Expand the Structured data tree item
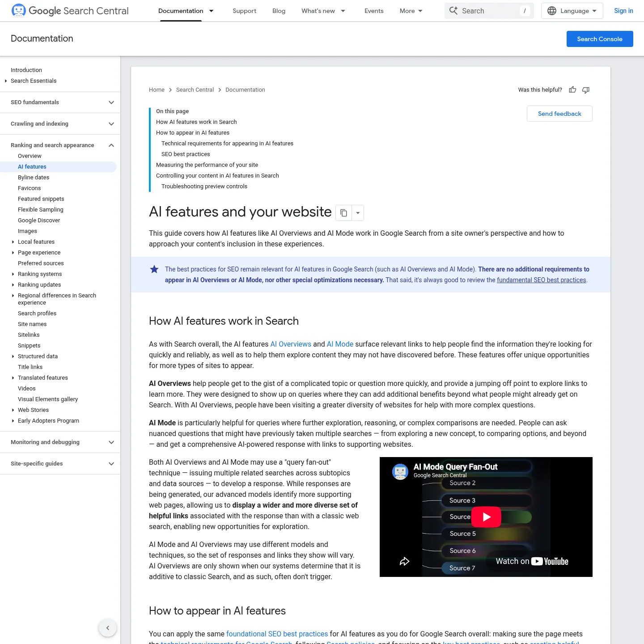This screenshot has width=644, height=644. 13,356
